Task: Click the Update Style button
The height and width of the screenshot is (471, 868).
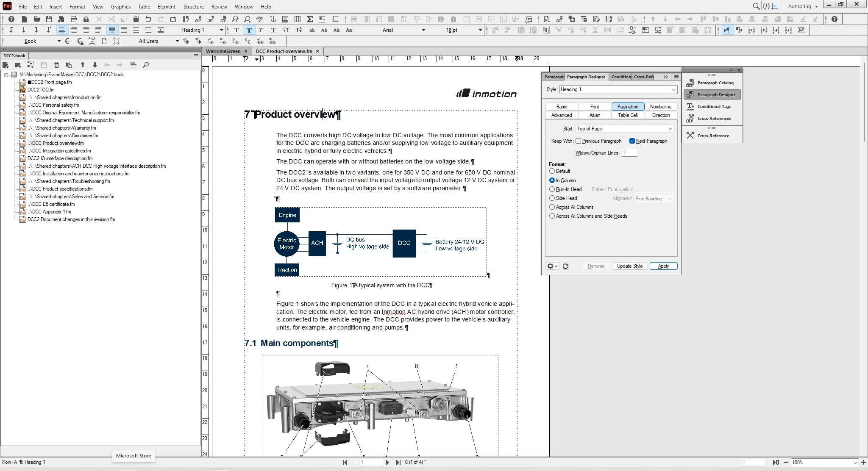Action: (x=629, y=266)
